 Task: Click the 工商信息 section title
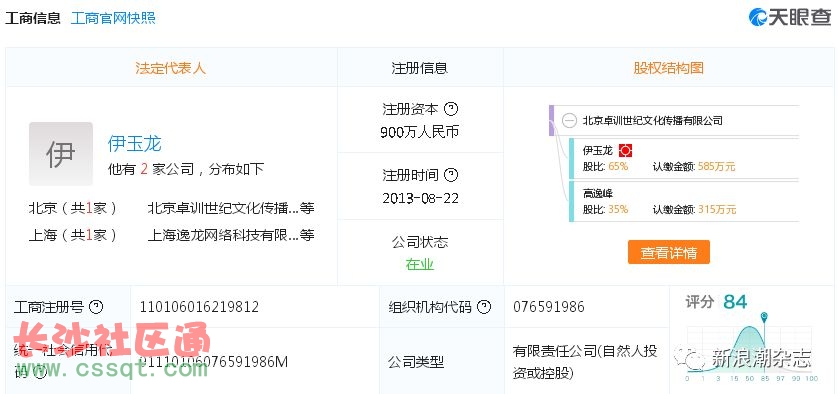(x=33, y=18)
